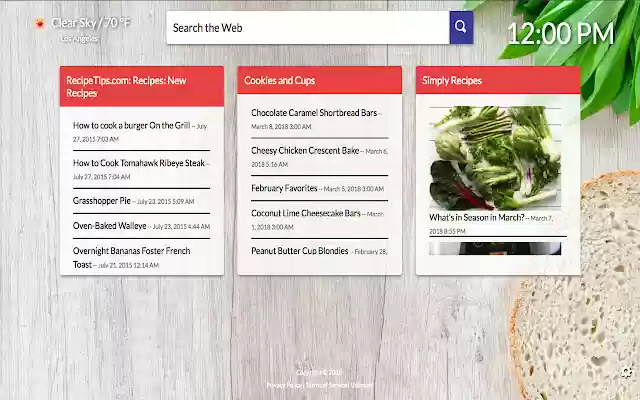Open Peanut Butter Cup Blondies post

300,251
